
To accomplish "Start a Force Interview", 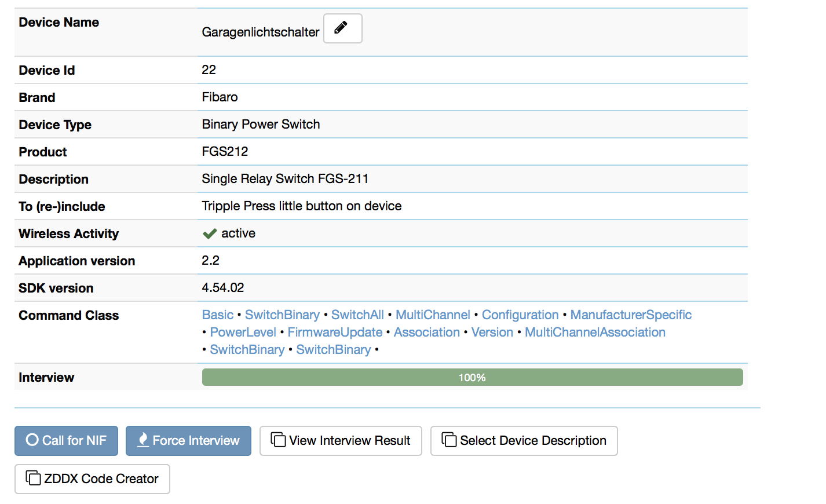I will pyautogui.click(x=188, y=441).
